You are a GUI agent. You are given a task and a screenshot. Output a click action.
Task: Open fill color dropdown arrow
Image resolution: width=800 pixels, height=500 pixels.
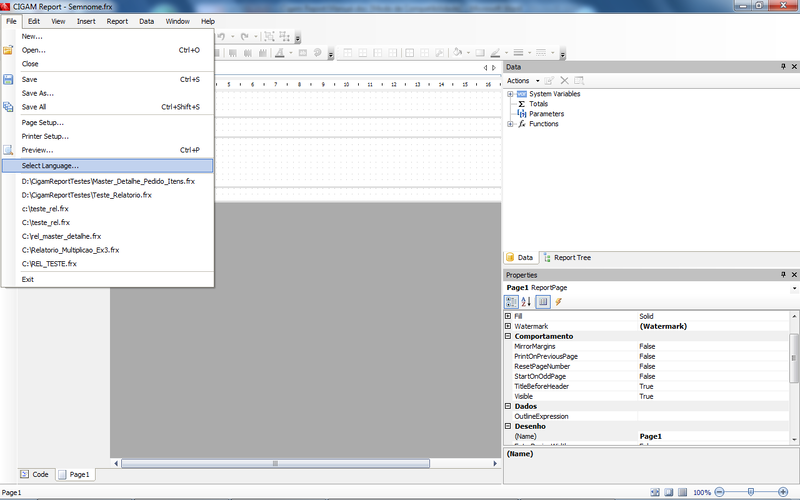[x=468, y=53]
